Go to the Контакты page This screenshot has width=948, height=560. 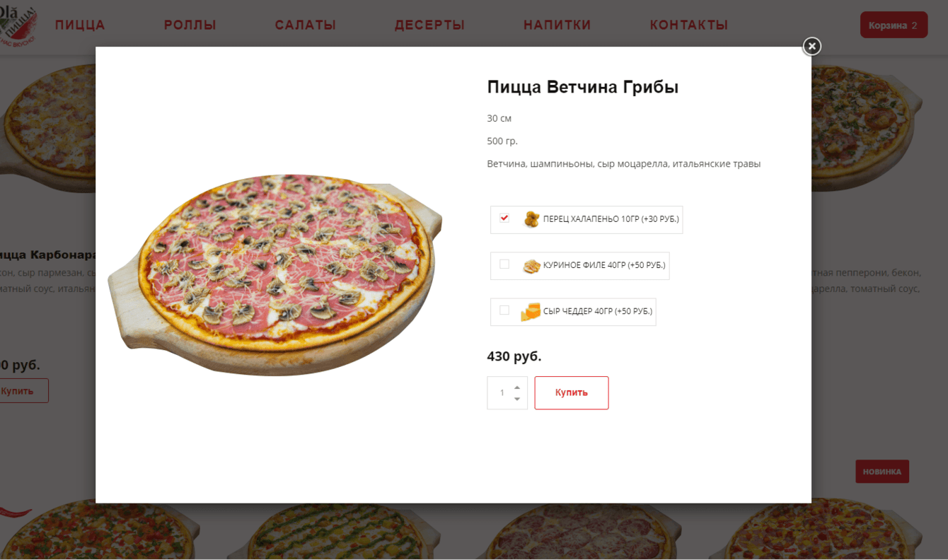click(689, 25)
